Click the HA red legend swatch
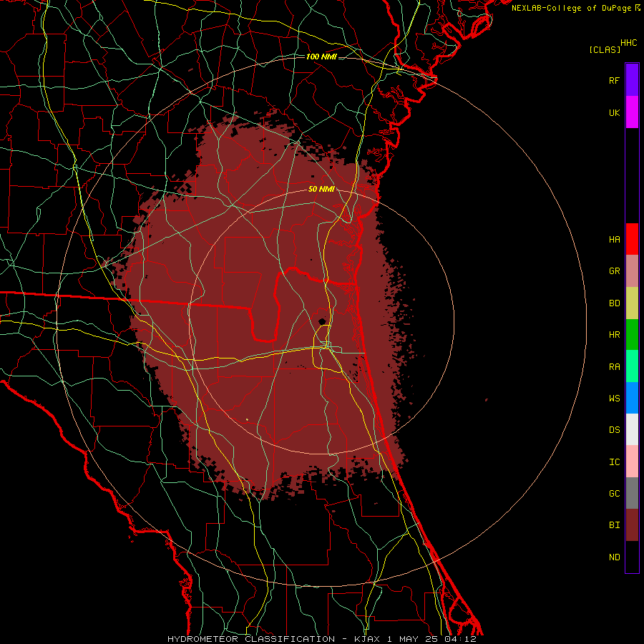This screenshot has height=644, width=644. click(x=632, y=239)
